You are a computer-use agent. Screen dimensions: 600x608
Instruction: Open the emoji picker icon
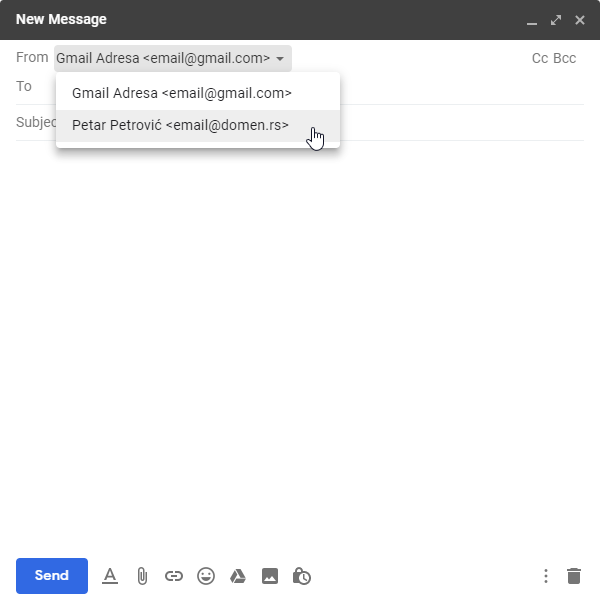point(206,576)
